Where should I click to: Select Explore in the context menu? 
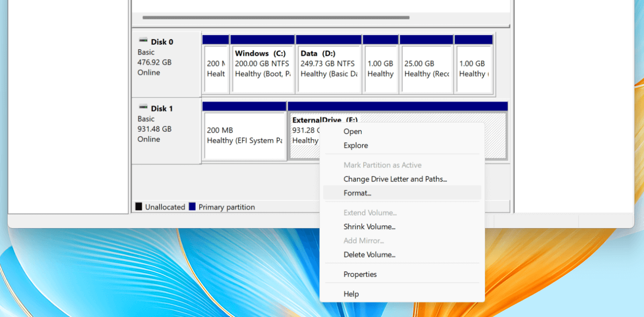(355, 145)
